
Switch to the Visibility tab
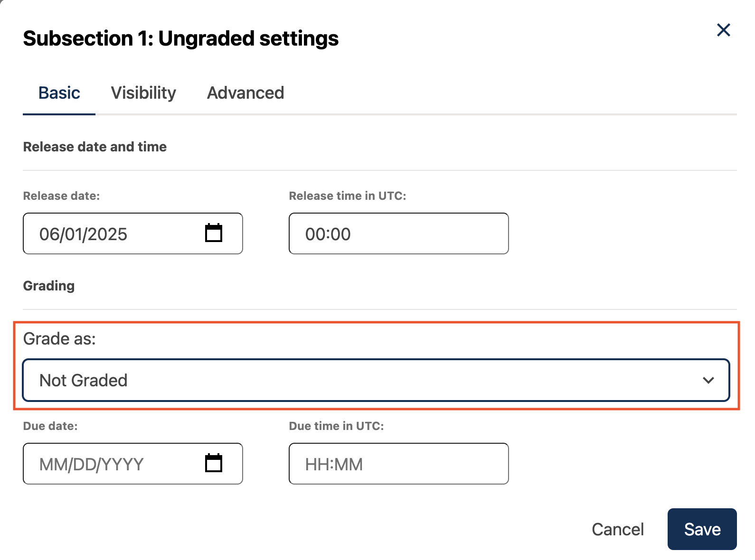click(x=143, y=93)
